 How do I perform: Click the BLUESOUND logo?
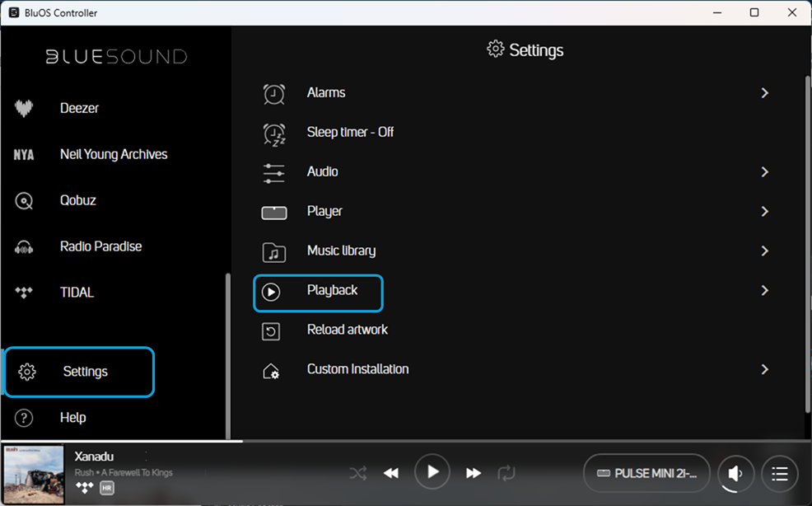[116, 57]
